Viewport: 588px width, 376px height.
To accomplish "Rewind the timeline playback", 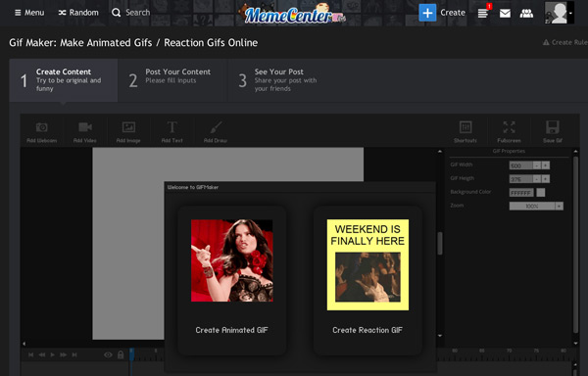I will [41, 355].
